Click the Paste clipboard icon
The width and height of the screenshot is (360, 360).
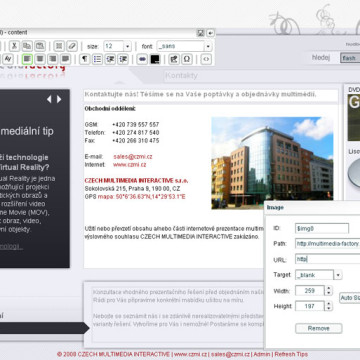point(40,46)
